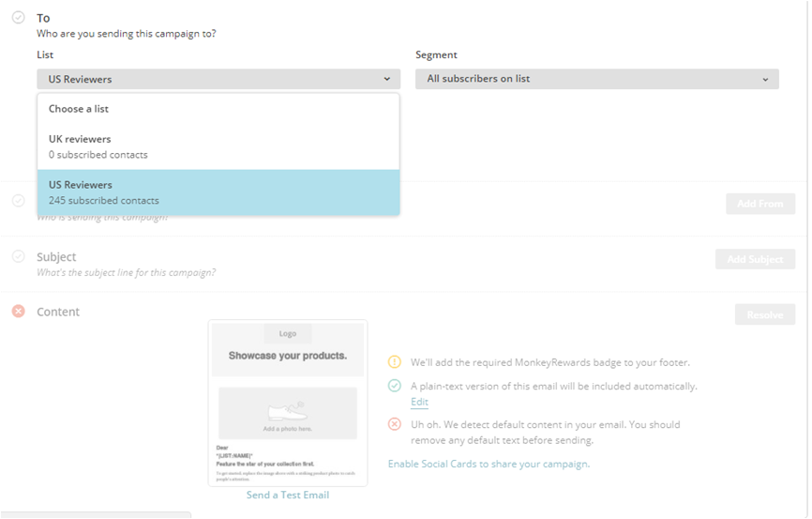Click the green plain-text checkmark icon
Image resolution: width=812 pixels, height=519 pixels.
click(394, 386)
